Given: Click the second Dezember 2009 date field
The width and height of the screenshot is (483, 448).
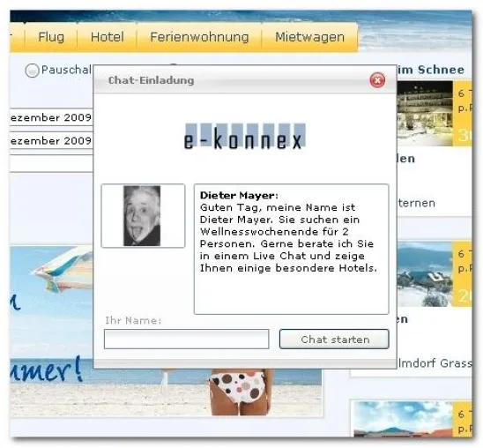Looking at the screenshot, I should pos(51,140).
